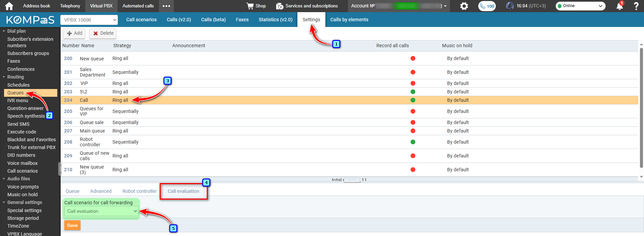Toggle record all calls for Main queue

click(x=413, y=131)
